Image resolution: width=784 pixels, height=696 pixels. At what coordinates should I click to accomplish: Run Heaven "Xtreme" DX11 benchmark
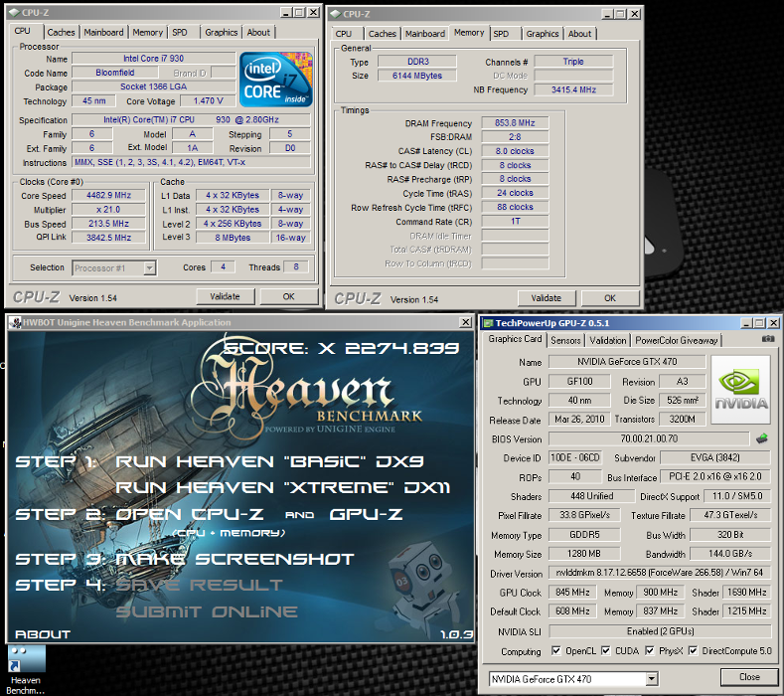[283, 487]
